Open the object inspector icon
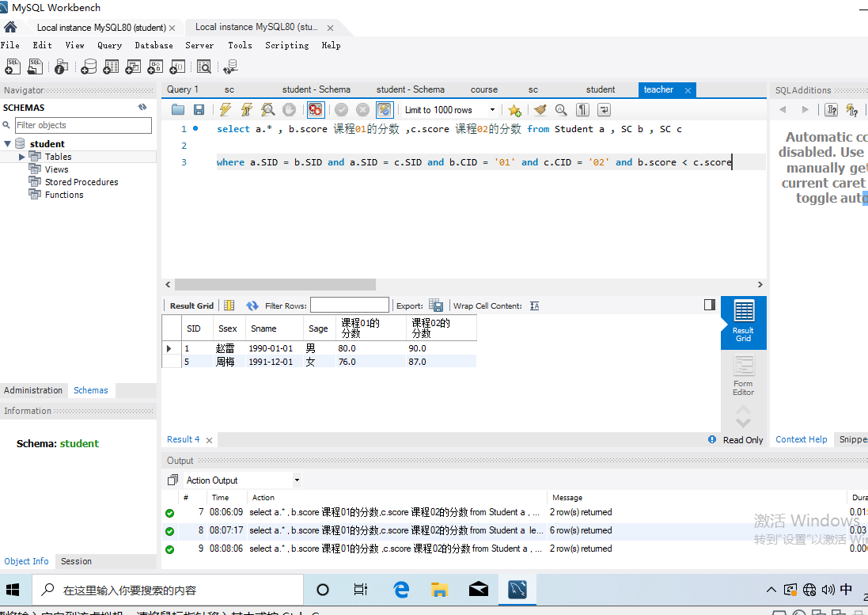The height and width of the screenshot is (615, 868). (62, 66)
